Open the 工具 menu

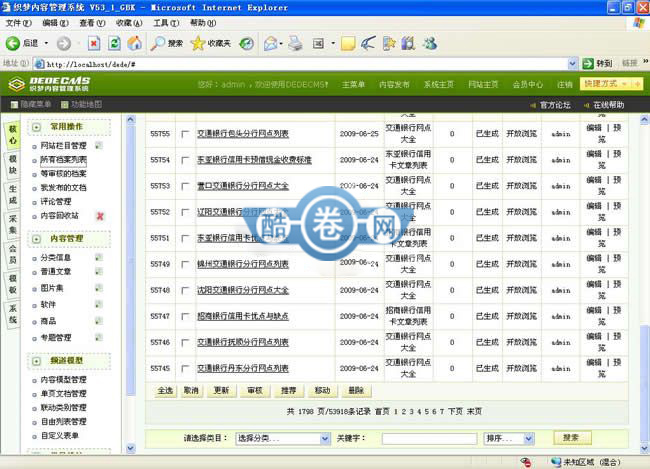[166, 23]
